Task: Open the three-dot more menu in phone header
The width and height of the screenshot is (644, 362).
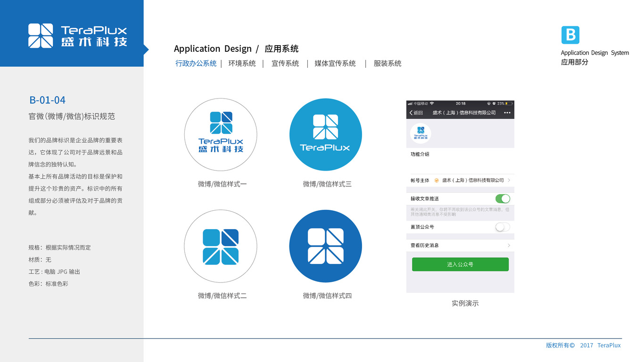Action: 507,113
